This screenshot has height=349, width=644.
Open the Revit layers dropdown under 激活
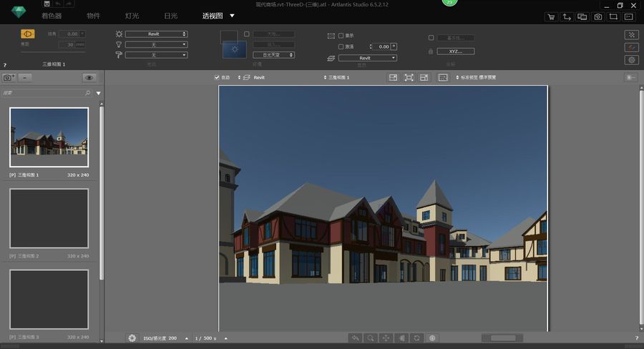(368, 58)
